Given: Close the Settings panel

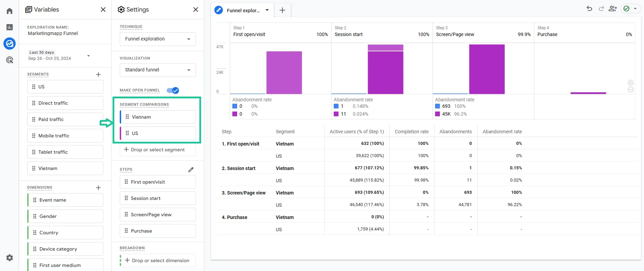Looking at the screenshot, I should pos(196,10).
